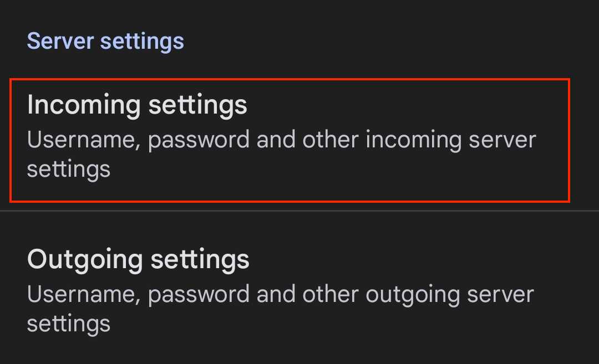The width and height of the screenshot is (599, 364).
Task: Click 'password' in the incoming server description
Action: (199, 140)
